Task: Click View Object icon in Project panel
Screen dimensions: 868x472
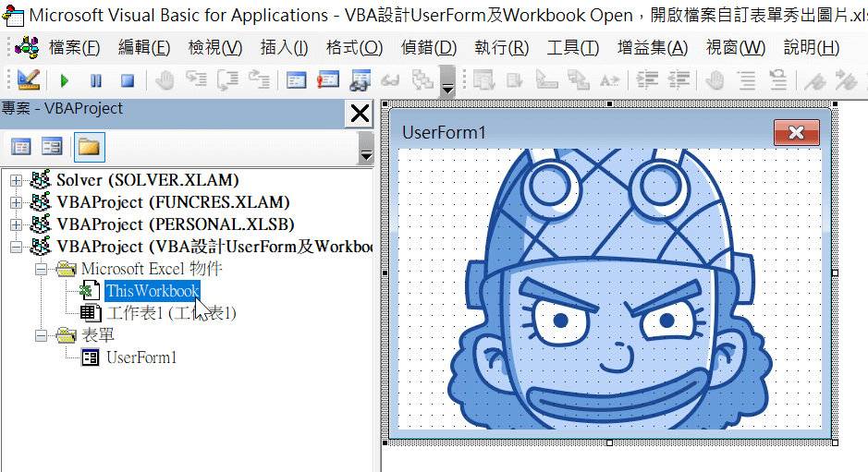Action: (52, 147)
